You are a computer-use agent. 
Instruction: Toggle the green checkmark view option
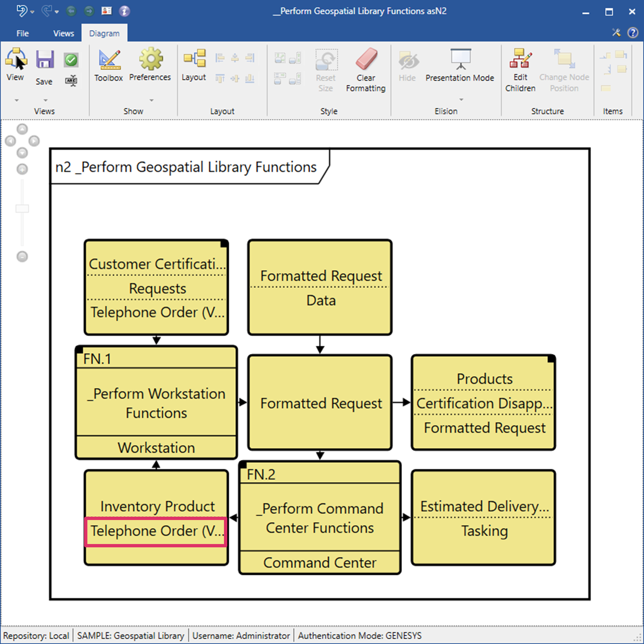71,60
